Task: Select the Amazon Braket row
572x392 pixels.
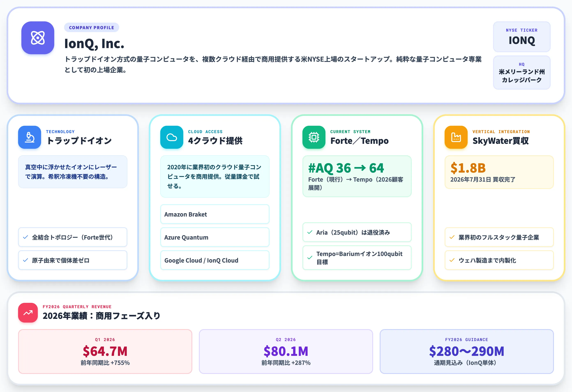Action: (215, 214)
